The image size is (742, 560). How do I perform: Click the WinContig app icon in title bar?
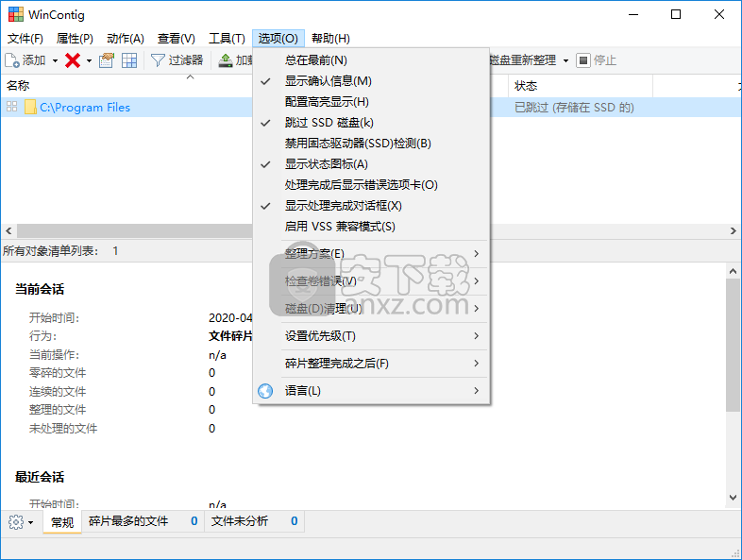click(x=16, y=14)
